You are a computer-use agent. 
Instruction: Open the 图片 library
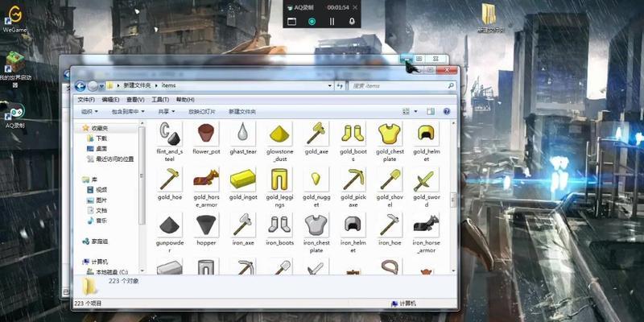click(97, 200)
